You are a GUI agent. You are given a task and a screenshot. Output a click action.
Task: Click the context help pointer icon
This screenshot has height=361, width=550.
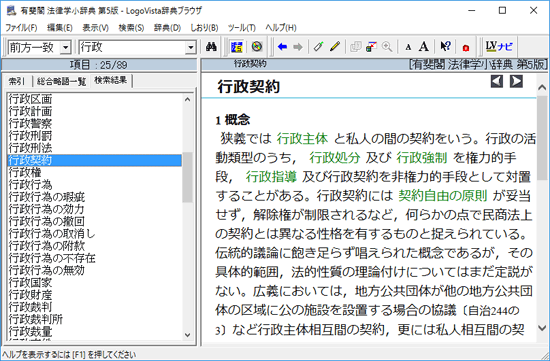point(445,47)
